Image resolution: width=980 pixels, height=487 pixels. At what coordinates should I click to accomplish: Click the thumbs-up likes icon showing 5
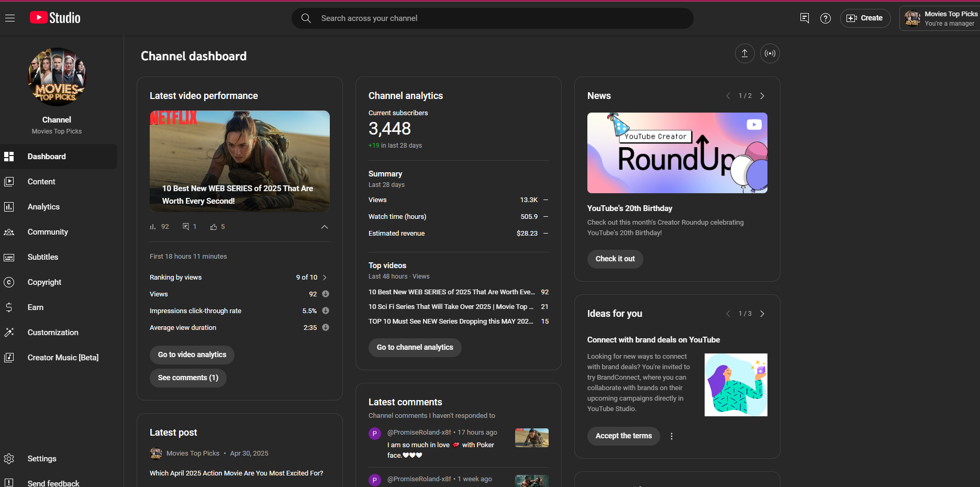pos(214,227)
